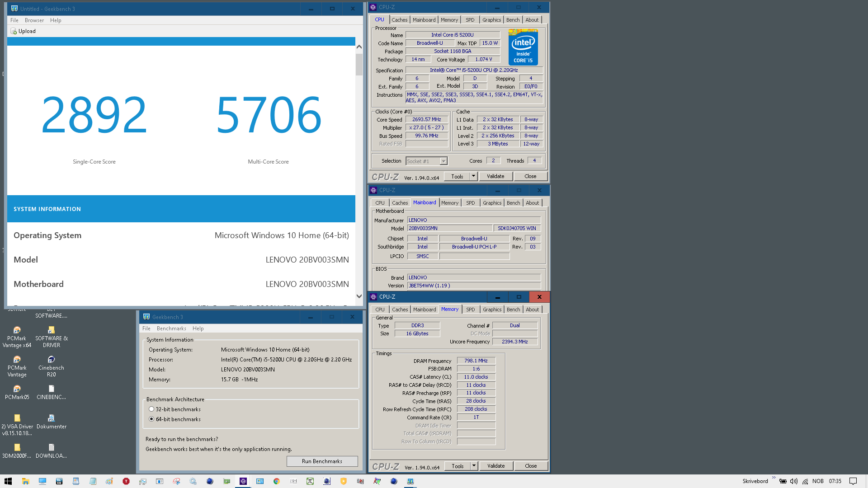
Task: Click BIOS version JBET54WW (1.19) field
Action: [474, 286]
